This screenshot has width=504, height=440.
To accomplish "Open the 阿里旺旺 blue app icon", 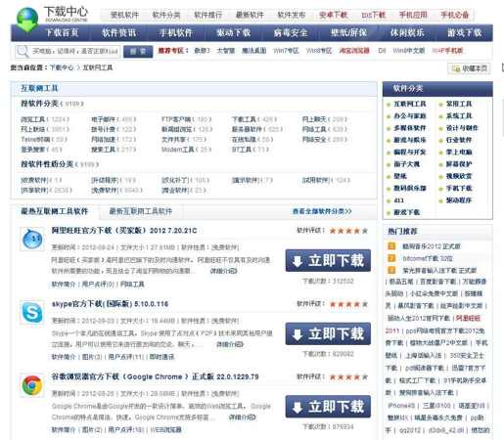I will click(x=32, y=240).
